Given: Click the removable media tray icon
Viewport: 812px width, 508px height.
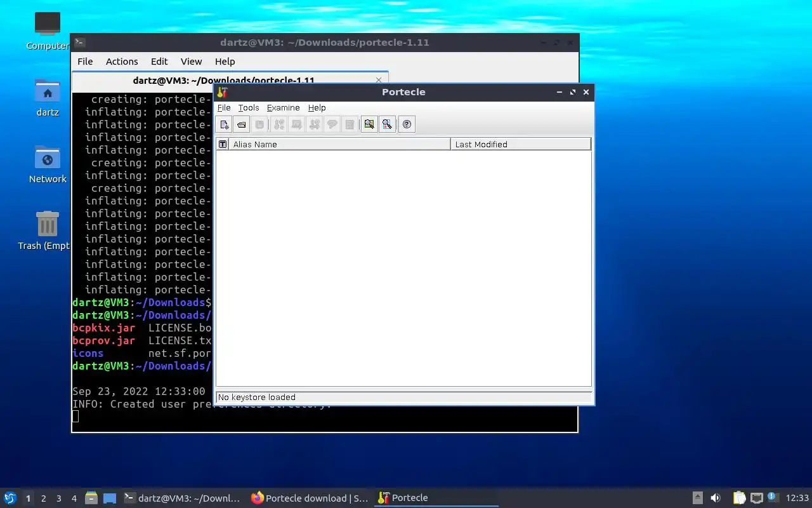Looking at the screenshot, I should (697, 498).
